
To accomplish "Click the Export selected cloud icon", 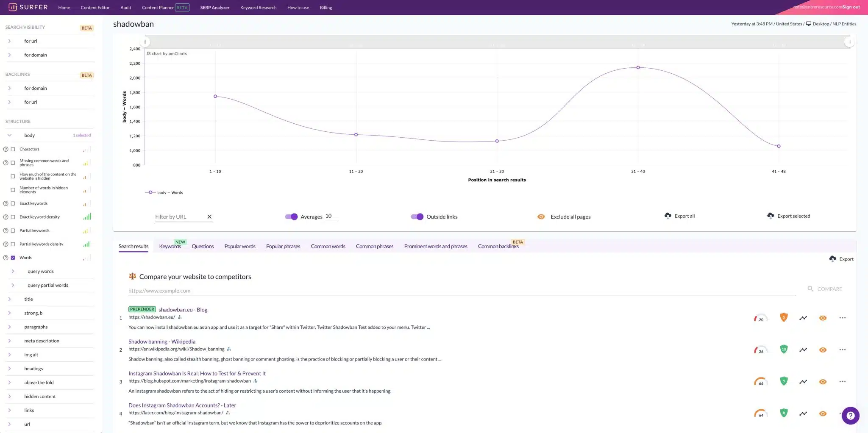I will pos(771,216).
